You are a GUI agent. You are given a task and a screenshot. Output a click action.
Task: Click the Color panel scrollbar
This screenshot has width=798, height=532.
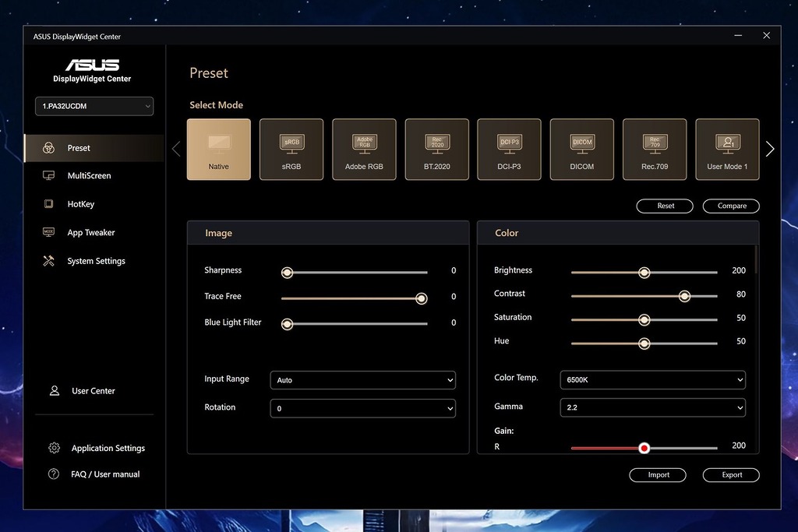756,259
